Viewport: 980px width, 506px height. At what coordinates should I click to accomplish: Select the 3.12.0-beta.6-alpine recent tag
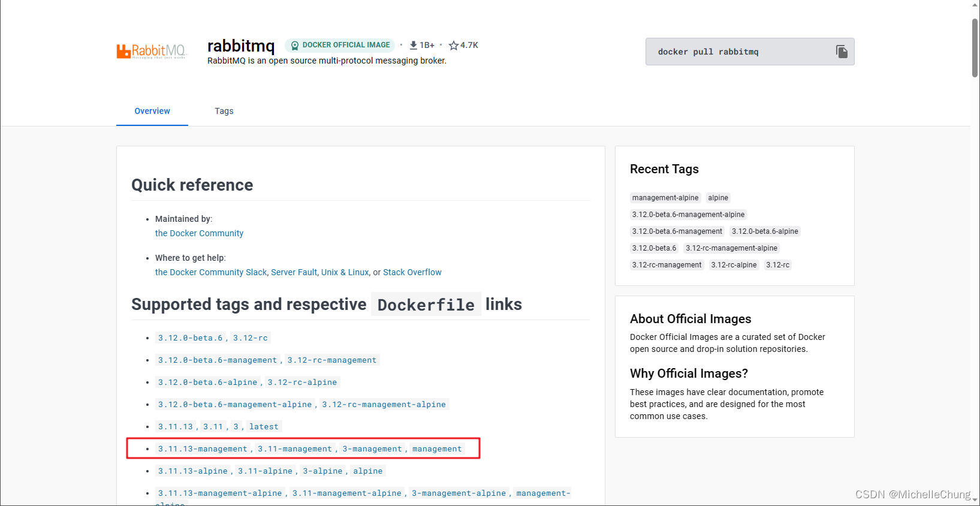(765, 231)
